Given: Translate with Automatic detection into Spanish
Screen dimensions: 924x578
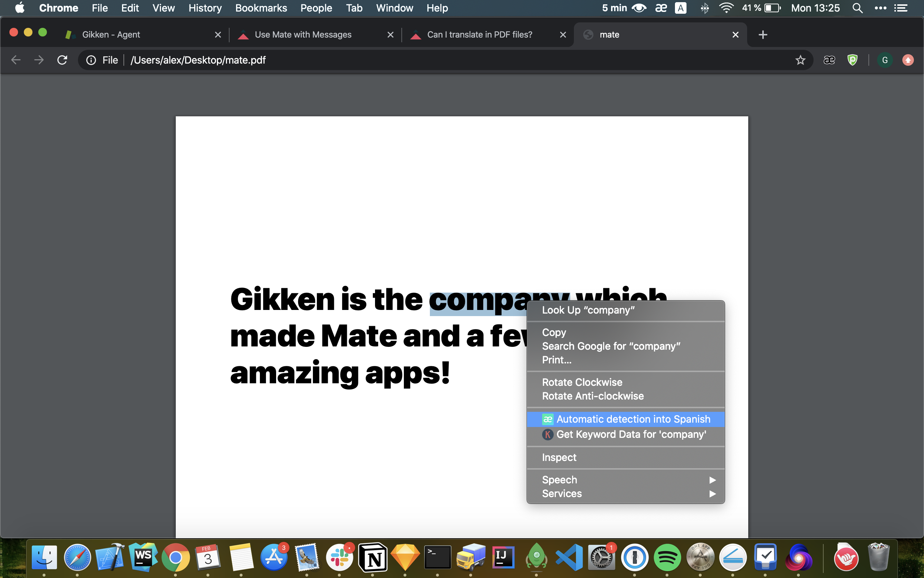Looking at the screenshot, I should coord(626,419).
